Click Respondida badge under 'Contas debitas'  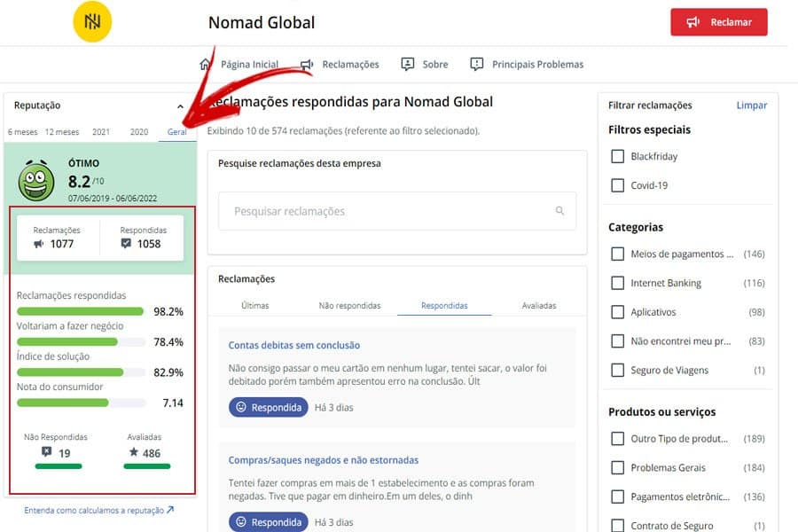(x=268, y=407)
